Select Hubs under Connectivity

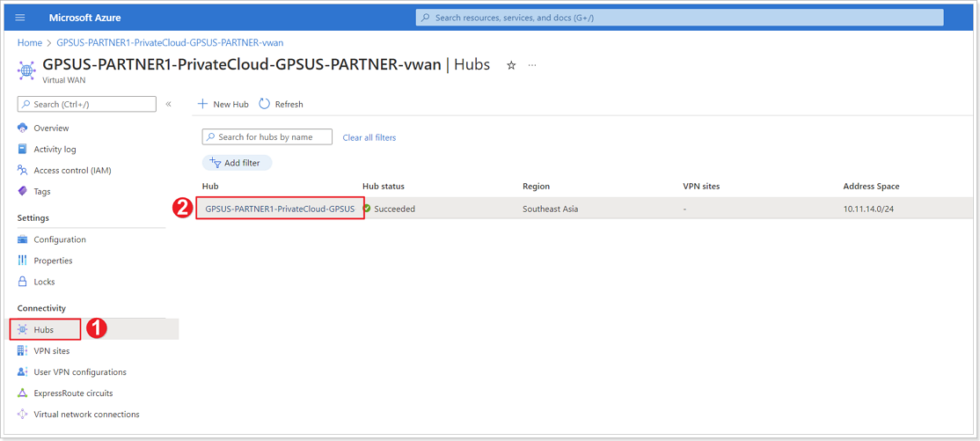point(44,329)
